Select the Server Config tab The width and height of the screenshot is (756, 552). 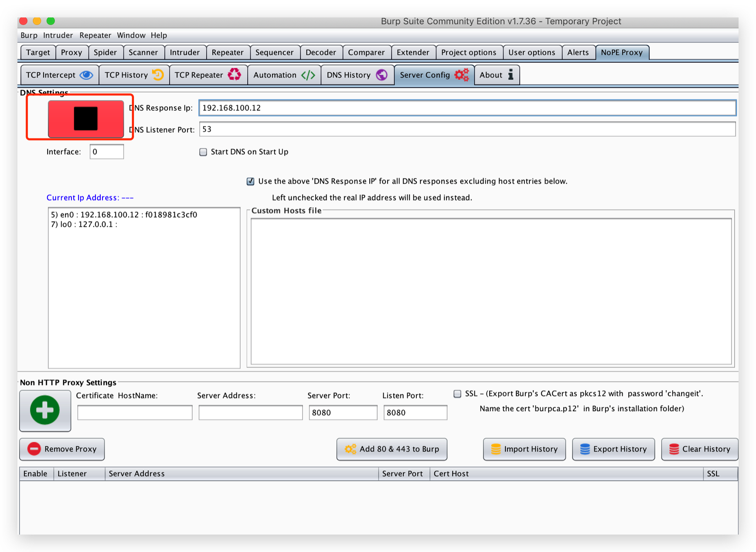pyautogui.click(x=434, y=75)
